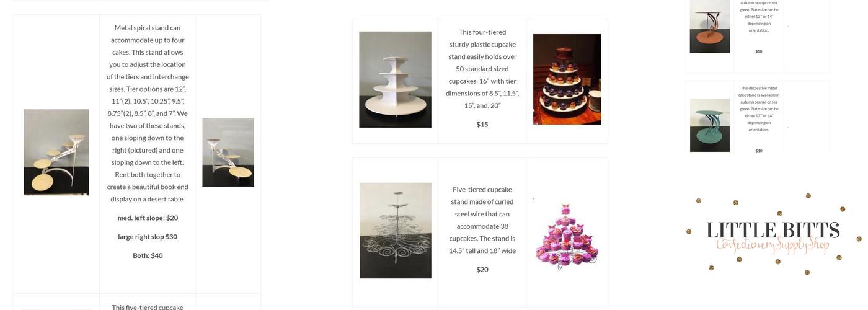
Task: Open the curled steel wire stand photo
Action: (x=396, y=231)
